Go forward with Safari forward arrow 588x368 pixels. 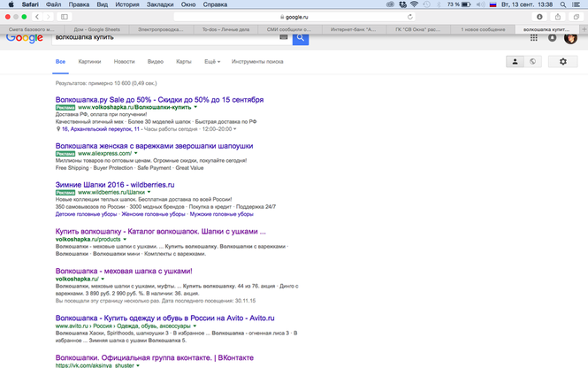(48, 17)
